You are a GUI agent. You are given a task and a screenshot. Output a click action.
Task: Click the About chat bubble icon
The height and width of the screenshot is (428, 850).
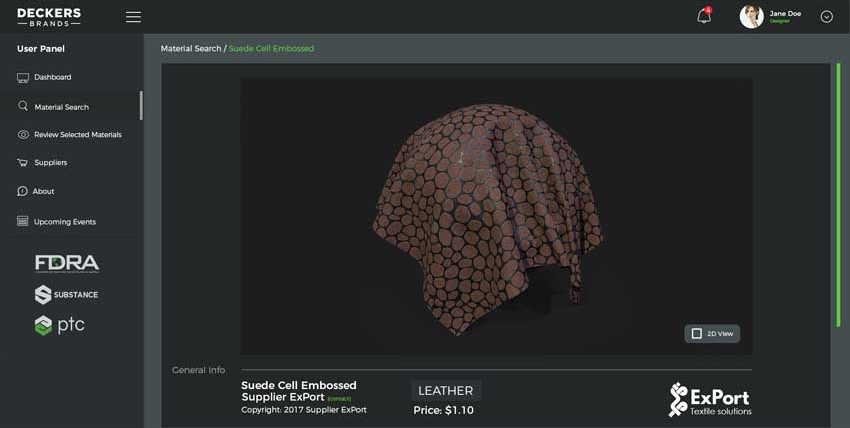pos(23,191)
